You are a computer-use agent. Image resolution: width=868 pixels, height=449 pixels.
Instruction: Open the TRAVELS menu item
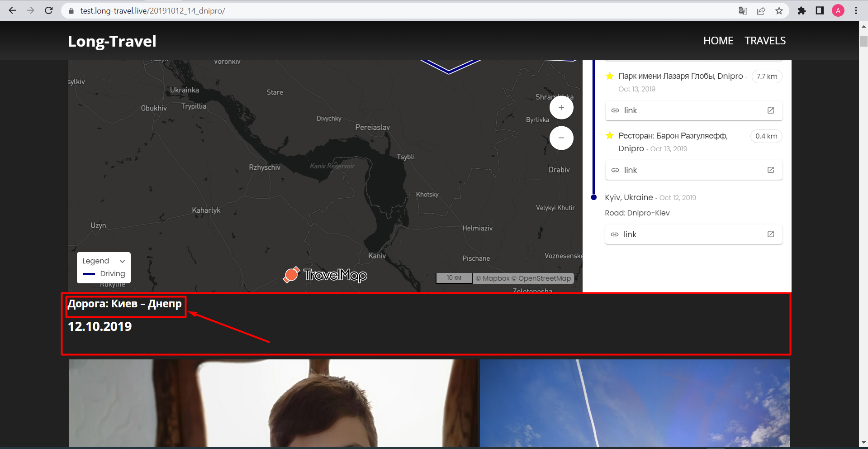click(765, 41)
